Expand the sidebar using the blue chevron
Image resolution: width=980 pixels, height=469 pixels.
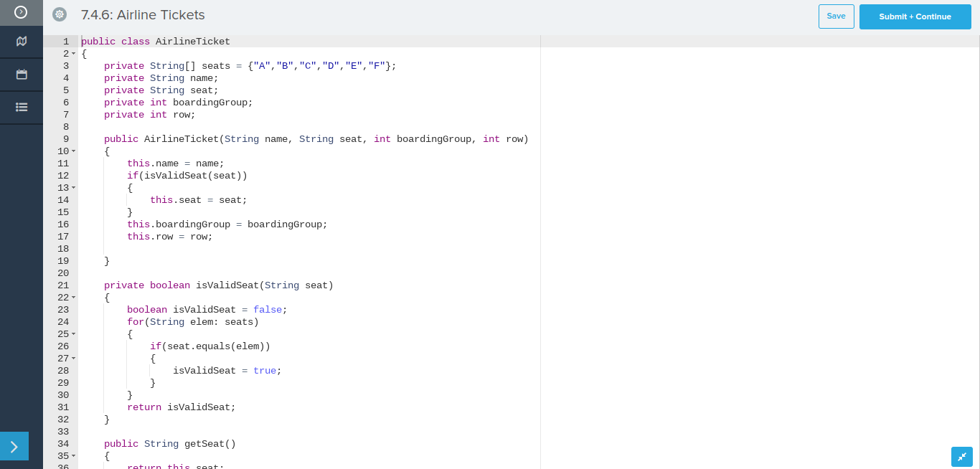[14, 446]
